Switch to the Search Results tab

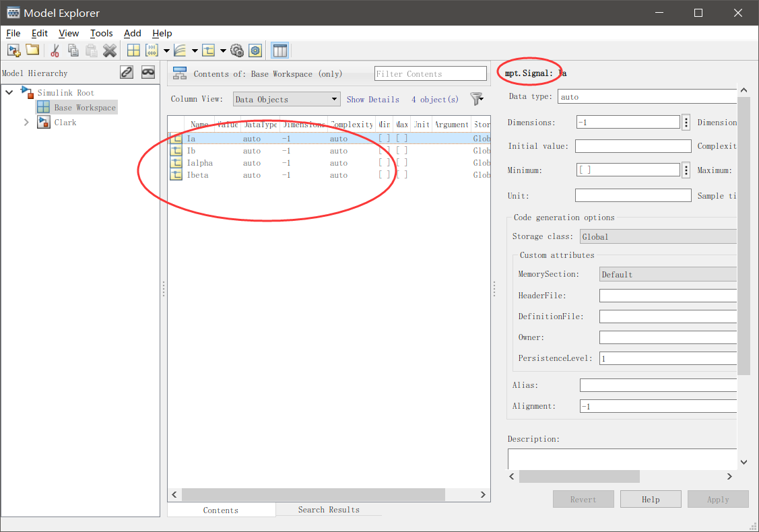pyautogui.click(x=329, y=509)
